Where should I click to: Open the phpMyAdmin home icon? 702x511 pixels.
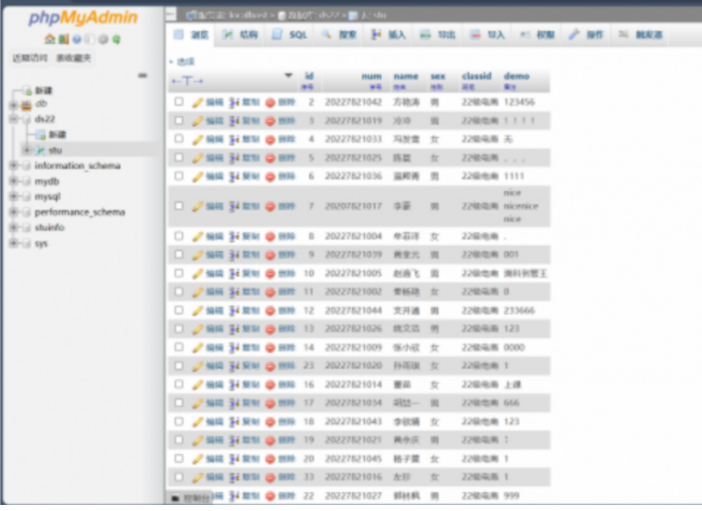coord(50,39)
